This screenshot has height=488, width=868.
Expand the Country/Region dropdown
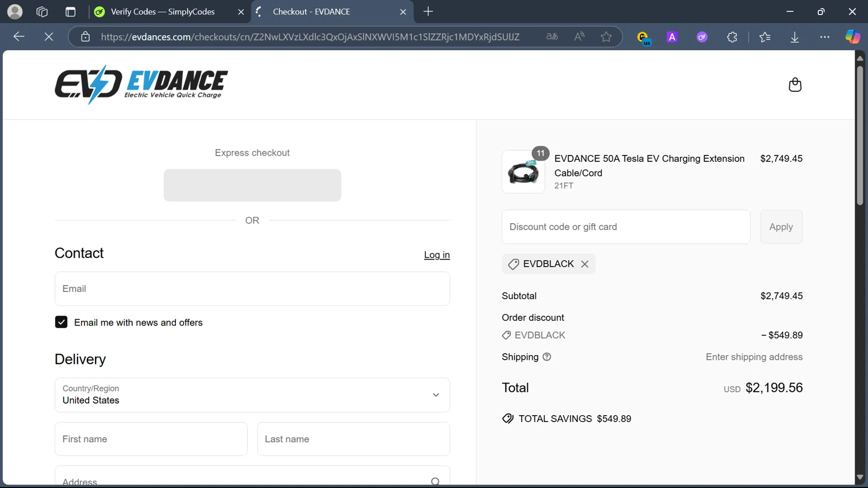tap(252, 395)
